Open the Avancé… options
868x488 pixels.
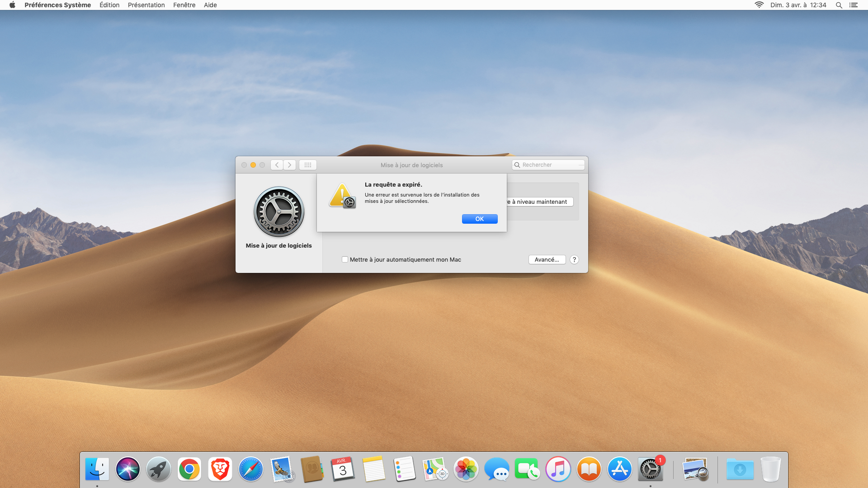[x=547, y=259]
